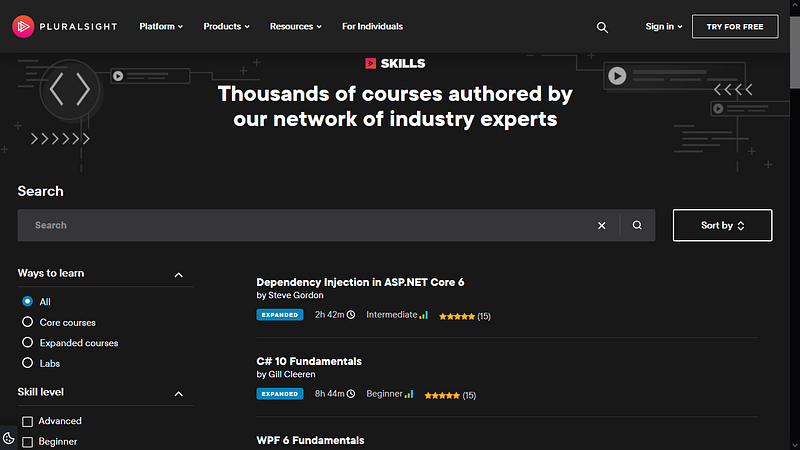Click Expanded badge on C# 10 Fundamentals

pyautogui.click(x=280, y=394)
